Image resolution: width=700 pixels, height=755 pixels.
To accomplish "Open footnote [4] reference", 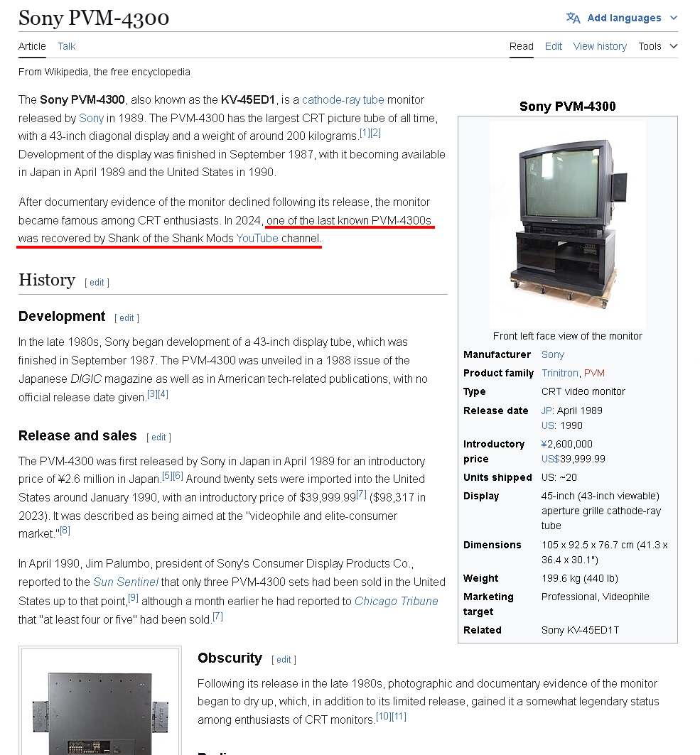I will (x=163, y=394).
